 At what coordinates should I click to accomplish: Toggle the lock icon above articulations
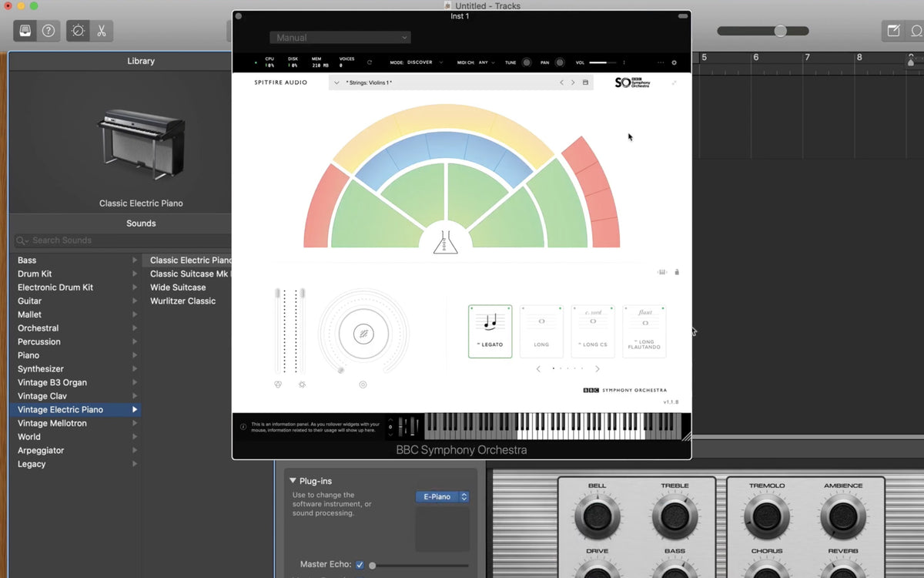click(677, 272)
